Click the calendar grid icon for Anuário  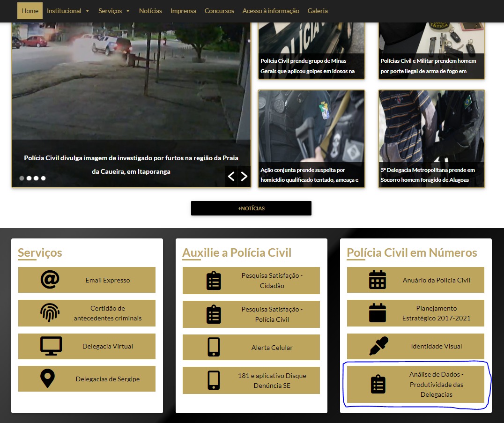(377, 280)
